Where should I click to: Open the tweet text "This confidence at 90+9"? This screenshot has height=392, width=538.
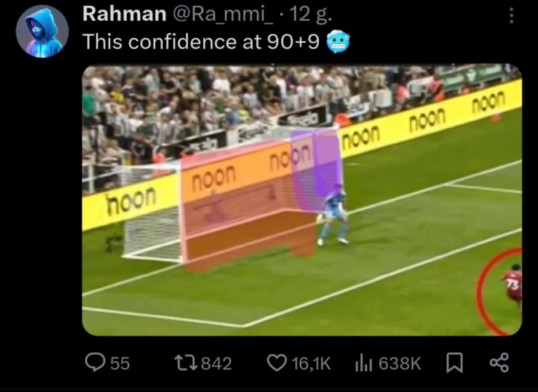coord(201,42)
